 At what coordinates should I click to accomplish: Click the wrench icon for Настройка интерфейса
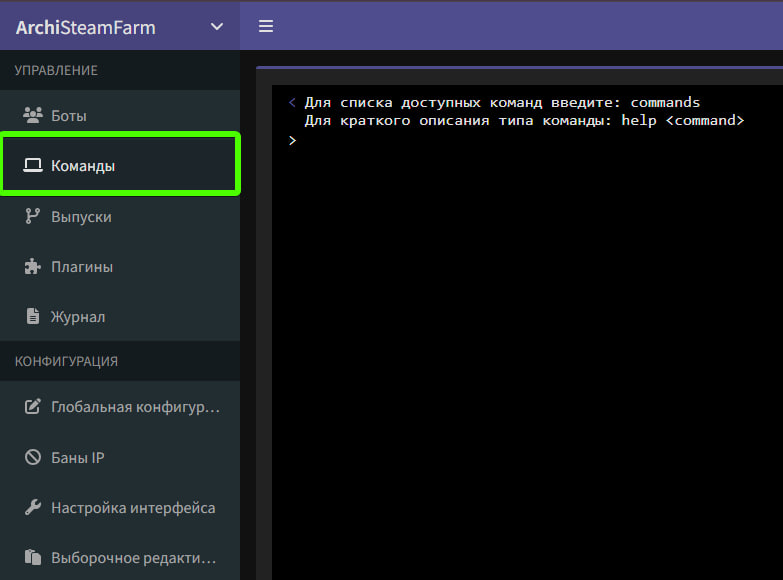pos(32,508)
